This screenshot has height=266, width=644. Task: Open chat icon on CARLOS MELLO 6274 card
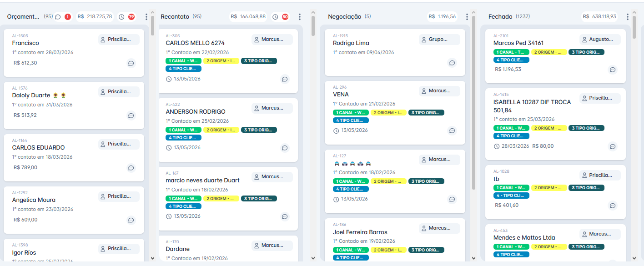[285, 79]
